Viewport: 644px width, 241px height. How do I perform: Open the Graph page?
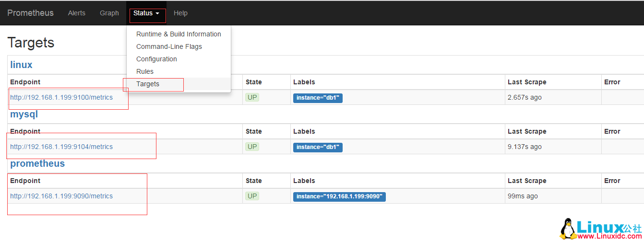point(109,13)
